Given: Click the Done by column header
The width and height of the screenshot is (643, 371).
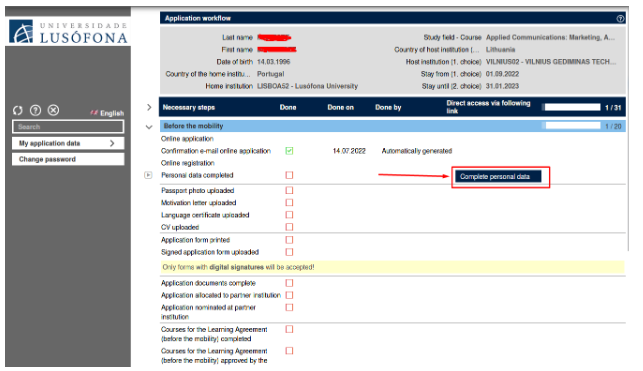Looking at the screenshot, I should click(388, 107).
